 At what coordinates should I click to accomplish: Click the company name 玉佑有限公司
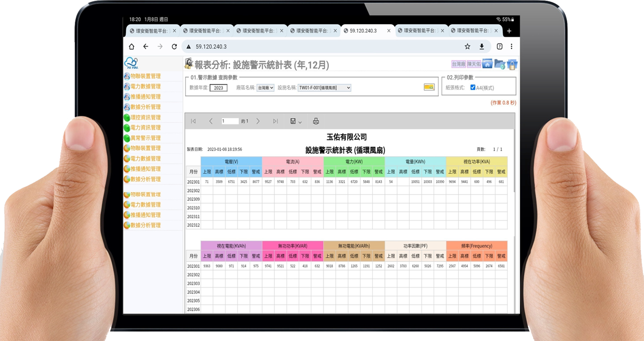(x=347, y=137)
